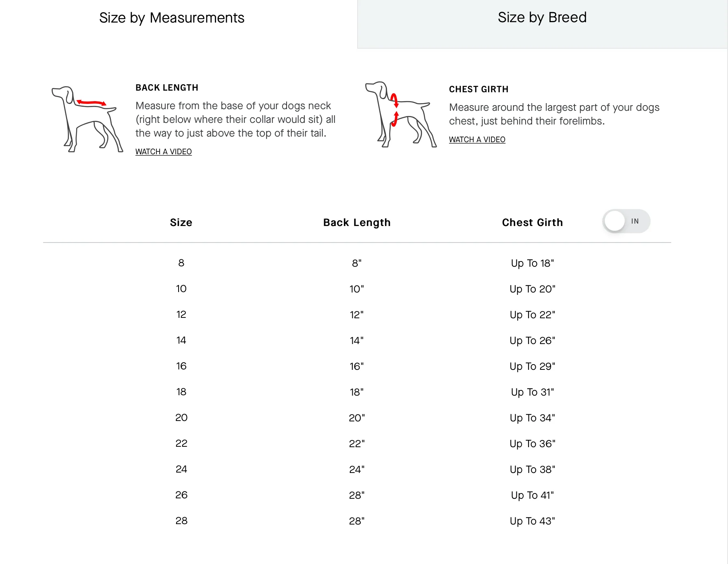
Task: Click the Up To 18" chest girth value
Action: pyautogui.click(x=532, y=263)
